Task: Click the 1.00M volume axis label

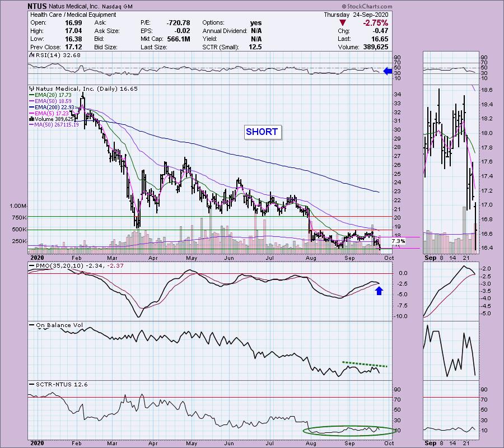Action: [x=18, y=206]
